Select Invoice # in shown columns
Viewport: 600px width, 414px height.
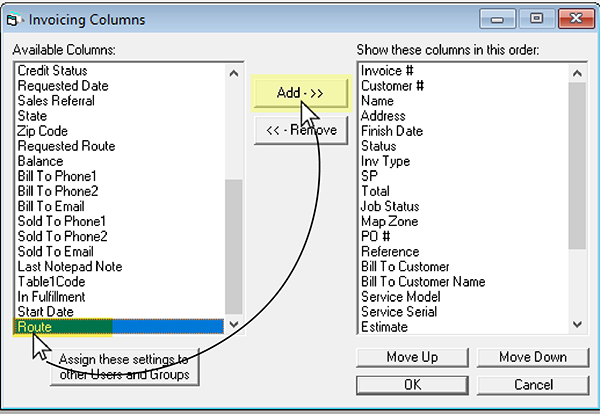[463, 71]
